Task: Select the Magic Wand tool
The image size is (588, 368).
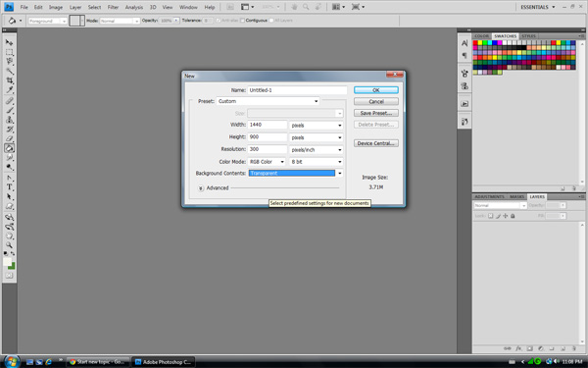Action: (9, 72)
